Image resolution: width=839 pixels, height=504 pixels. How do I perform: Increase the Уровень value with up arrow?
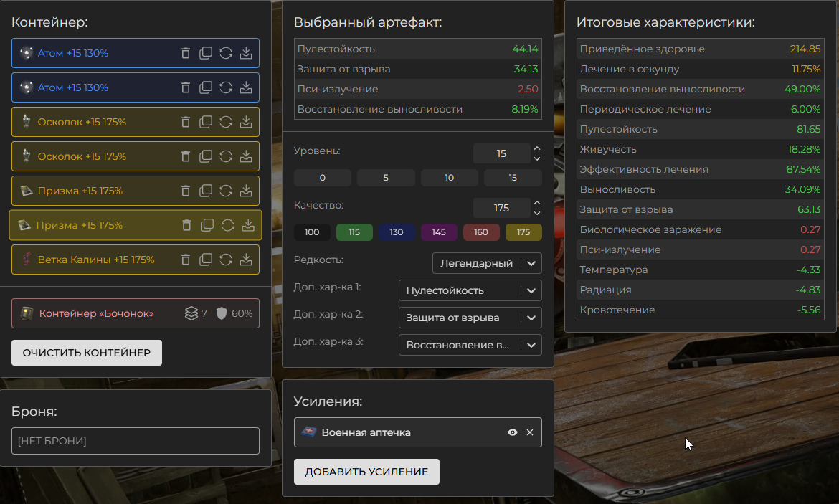[536, 148]
